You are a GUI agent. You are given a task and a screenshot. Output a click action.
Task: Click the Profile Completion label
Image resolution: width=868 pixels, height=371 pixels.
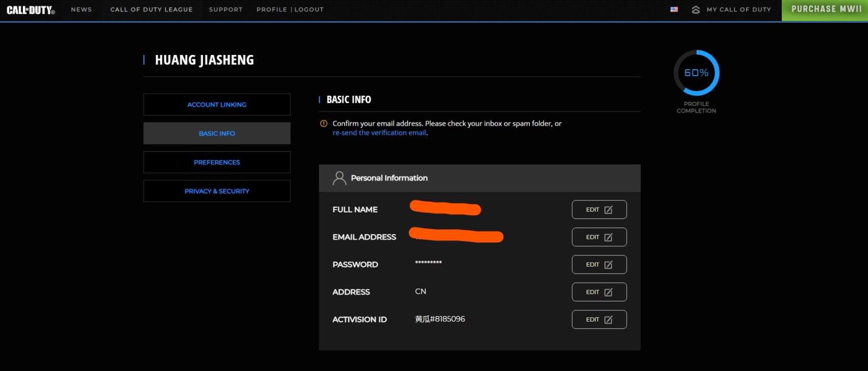point(696,107)
